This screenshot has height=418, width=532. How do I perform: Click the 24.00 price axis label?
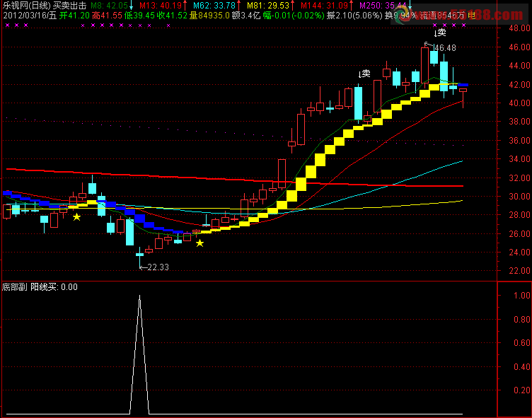click(x=519, y=252)
